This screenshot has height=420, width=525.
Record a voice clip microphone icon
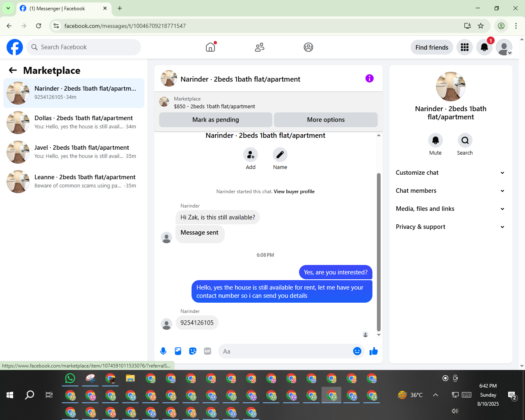tap(163, 351)
